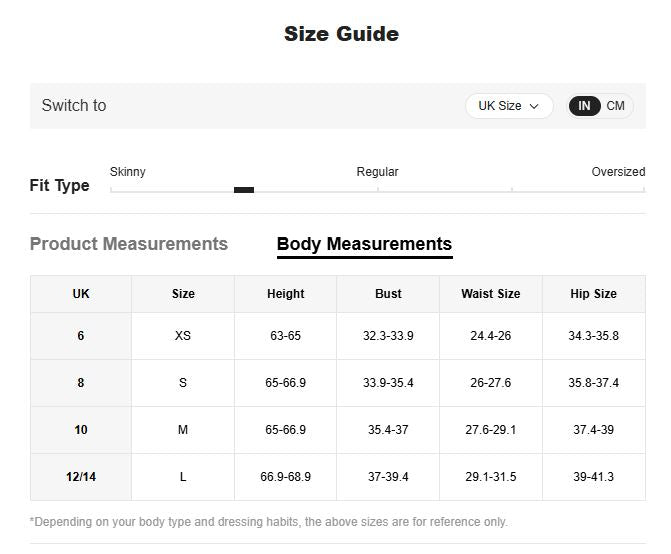Click the Size Guide heading
Image resolution: width=671 pixels, height=554 pixels.
(341, 34)
